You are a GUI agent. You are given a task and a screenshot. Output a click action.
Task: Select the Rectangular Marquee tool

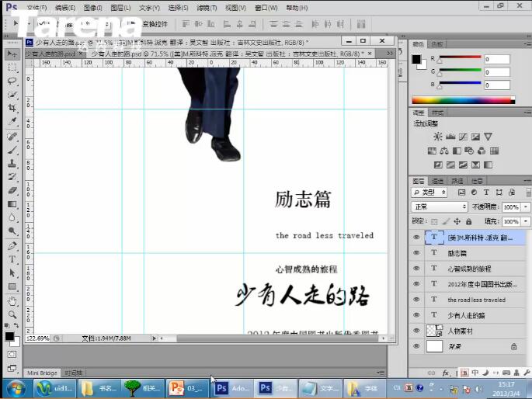point(12,68)
